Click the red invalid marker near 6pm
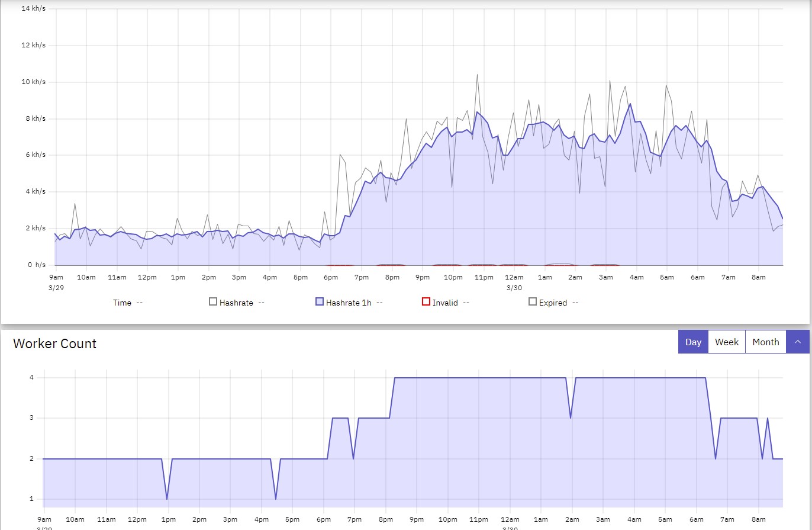 pyautogui.click(x=340, y=265)
